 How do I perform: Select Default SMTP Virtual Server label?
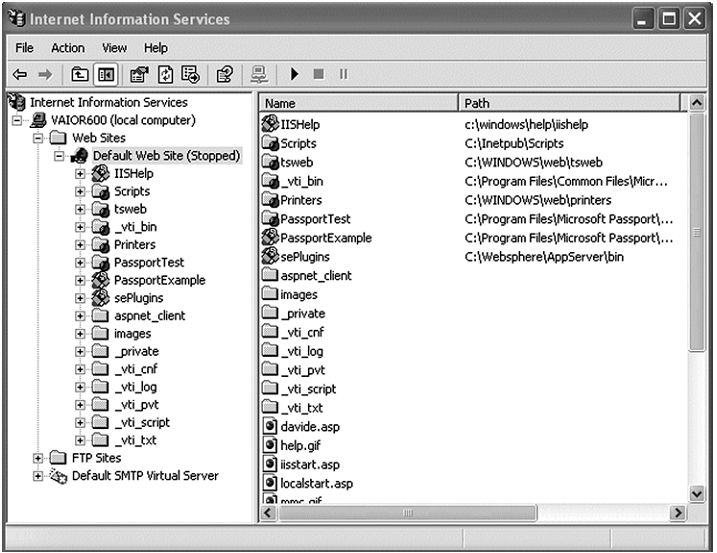coord(145,476)
